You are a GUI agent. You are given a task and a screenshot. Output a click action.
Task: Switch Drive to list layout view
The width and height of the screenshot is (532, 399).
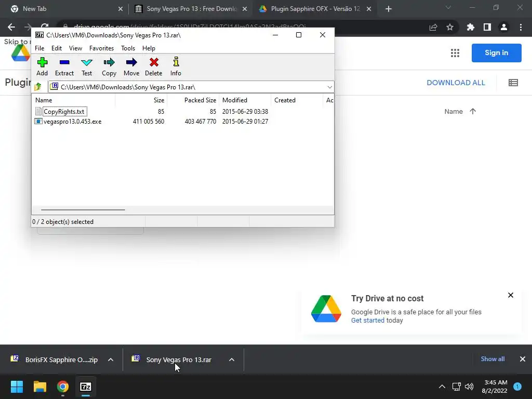pyautogui.click(x=513, y=83)
